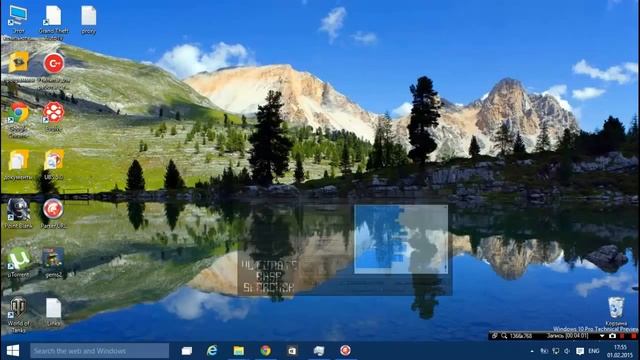
Task: Select the Links file on the desktop
Action: coord(53,312)
